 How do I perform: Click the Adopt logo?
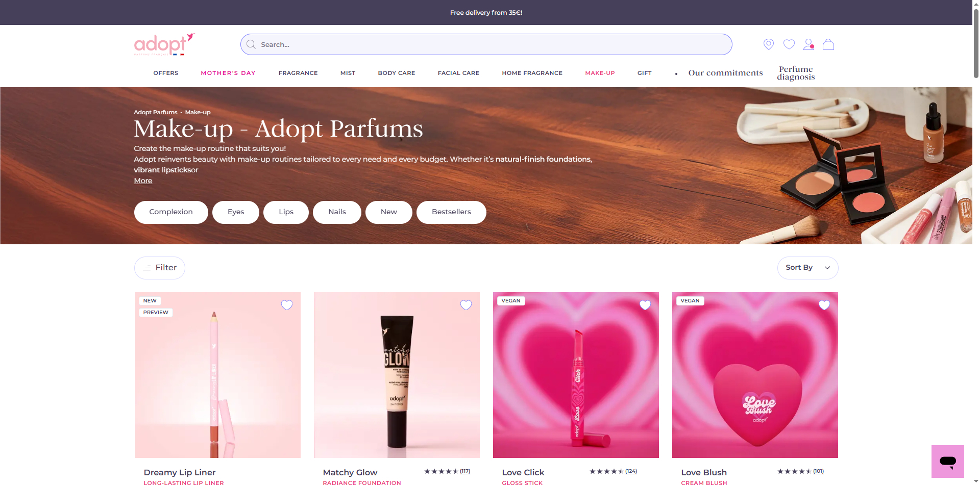click(x=164, y=44)
